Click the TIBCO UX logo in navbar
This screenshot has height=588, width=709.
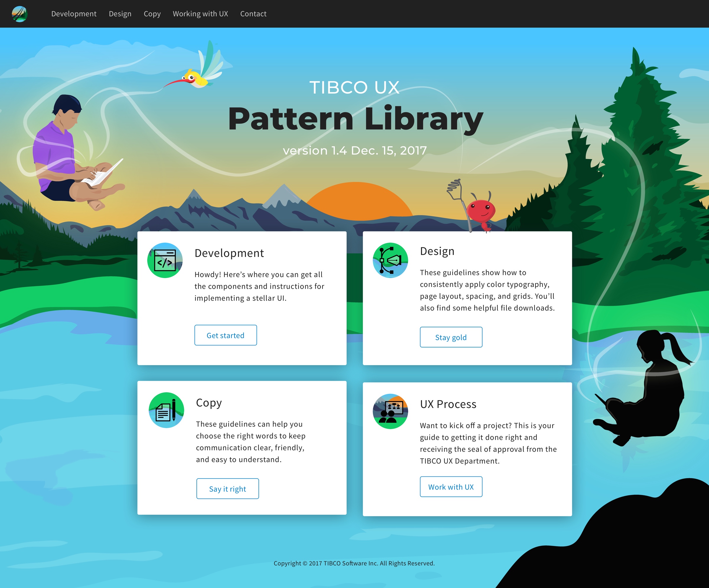pyautogui.click(x=19, y=14)
